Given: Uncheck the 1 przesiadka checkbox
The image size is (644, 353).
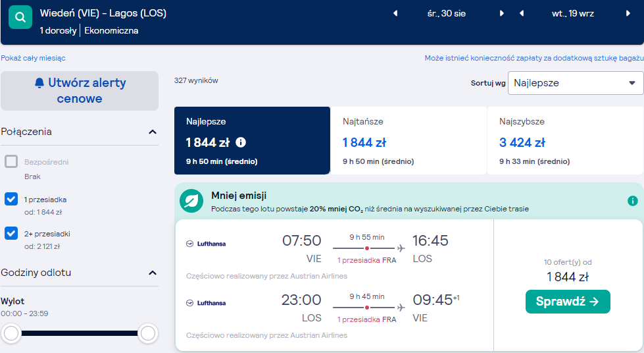Looking at the screenshot, I should point(11,199).
